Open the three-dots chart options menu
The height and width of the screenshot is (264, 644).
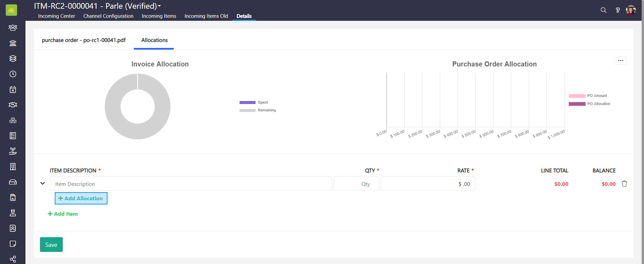[621, 60]
